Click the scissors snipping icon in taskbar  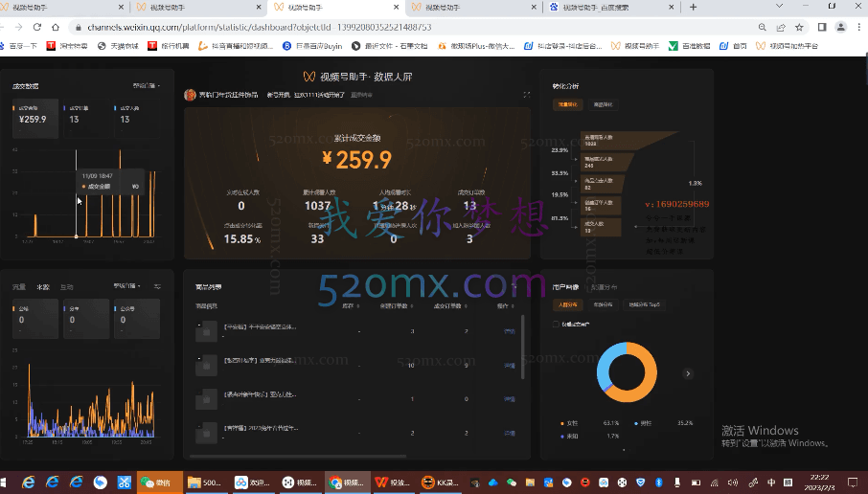click(x=124, y=483)
